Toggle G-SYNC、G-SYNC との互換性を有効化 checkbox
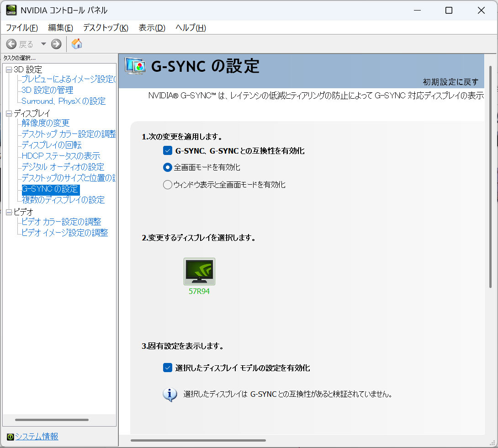This screenshot has height=448, width=498. [x=167, y=150]
